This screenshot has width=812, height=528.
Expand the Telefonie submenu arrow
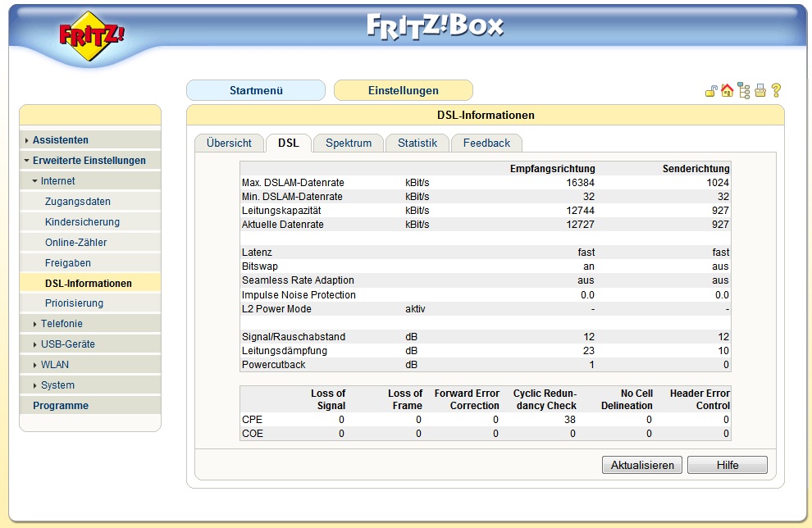(x=34, y=324)
